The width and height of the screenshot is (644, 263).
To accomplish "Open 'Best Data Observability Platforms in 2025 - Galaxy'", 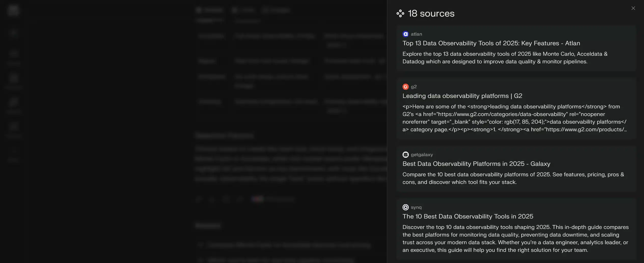I will click(x=476, y=164).
